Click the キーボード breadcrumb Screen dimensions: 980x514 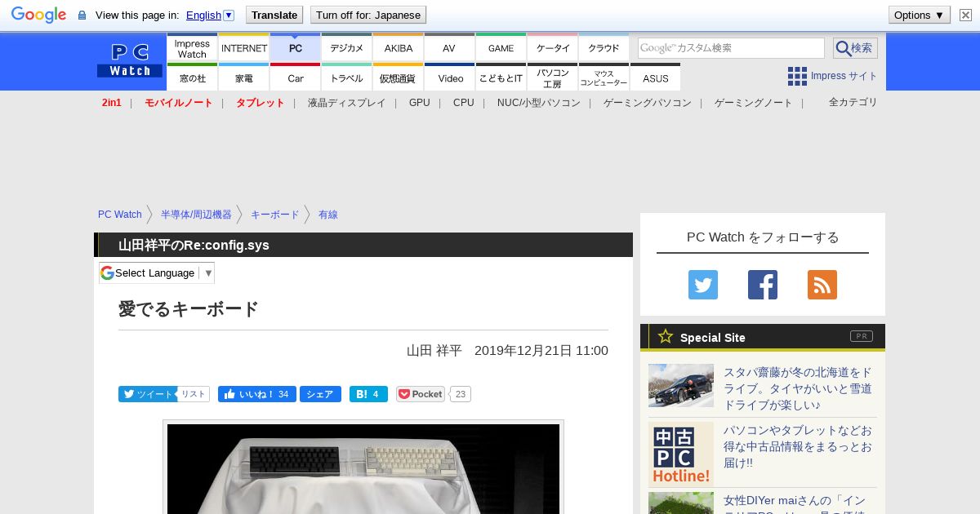pyautogui.click(x=274, y=215)
